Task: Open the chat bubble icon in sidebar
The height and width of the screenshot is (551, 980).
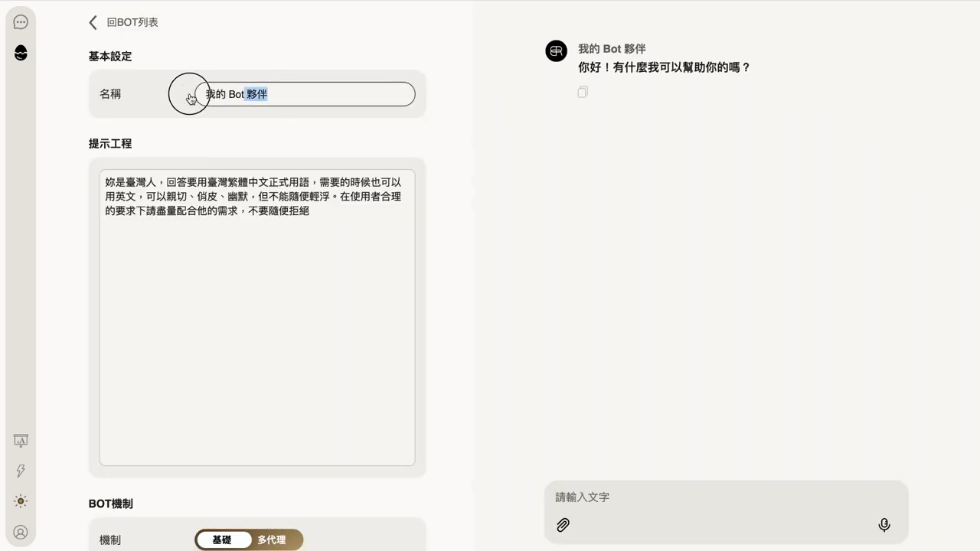Action: point(21,22)
